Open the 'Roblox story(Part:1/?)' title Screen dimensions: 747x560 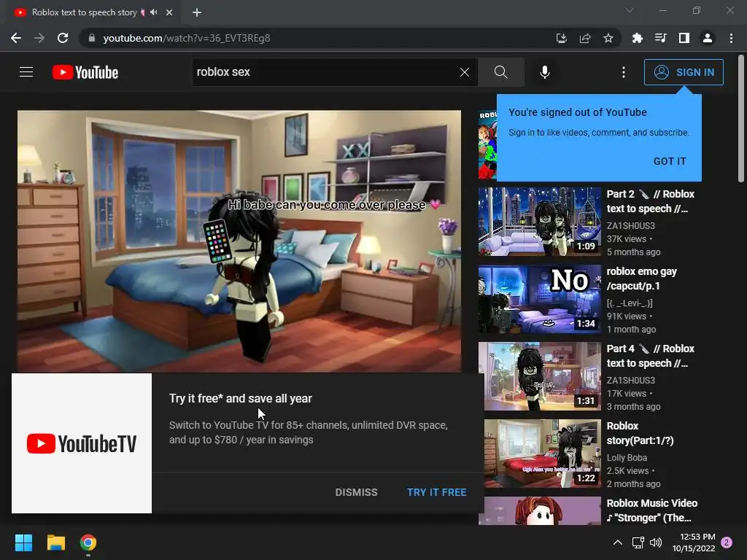(640, 433)
